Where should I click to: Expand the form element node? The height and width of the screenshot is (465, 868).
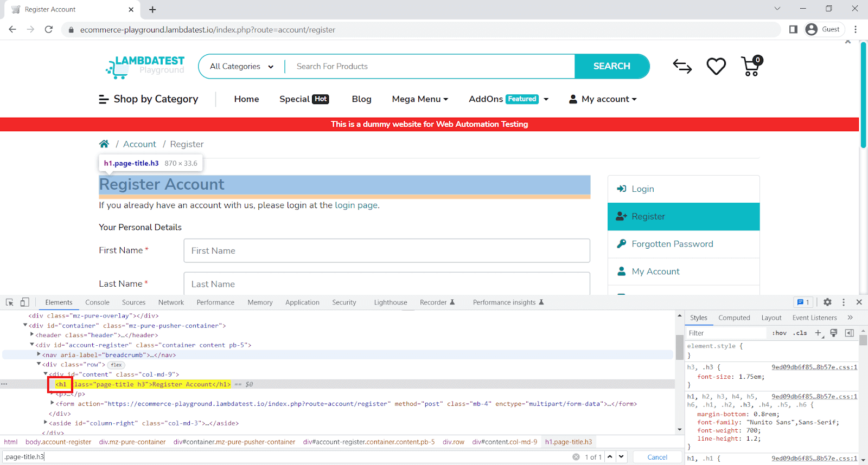click(52, 403)
